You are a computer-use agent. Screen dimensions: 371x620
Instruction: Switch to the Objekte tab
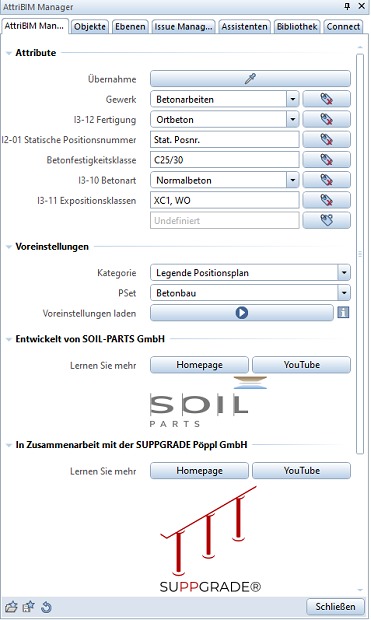point(90,26)
